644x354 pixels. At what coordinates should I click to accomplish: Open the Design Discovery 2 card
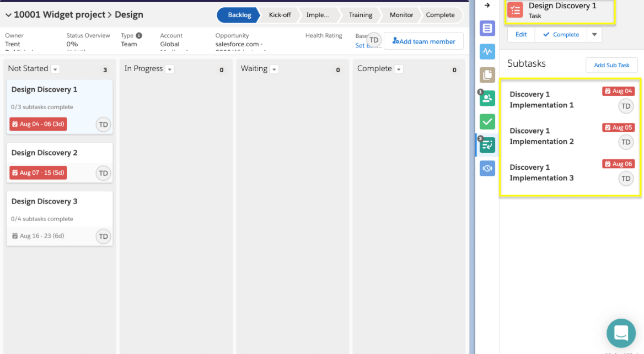(60, 163)
